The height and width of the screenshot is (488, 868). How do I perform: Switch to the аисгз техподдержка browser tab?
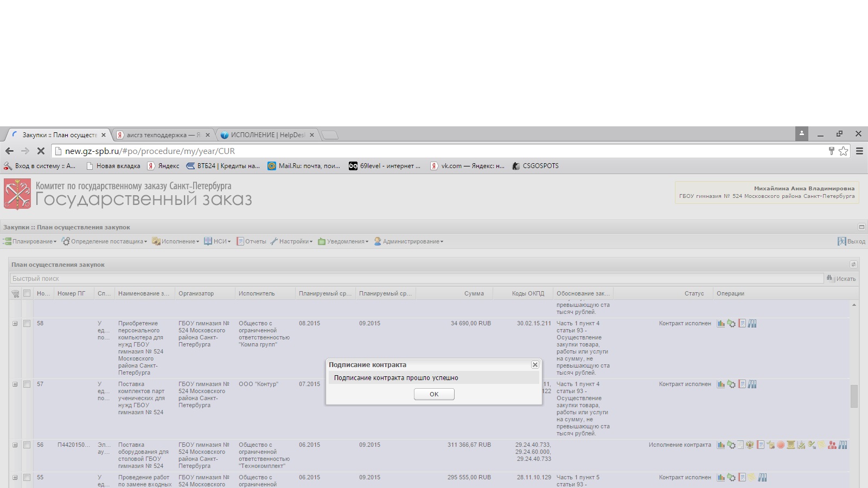tap(163, 135)
